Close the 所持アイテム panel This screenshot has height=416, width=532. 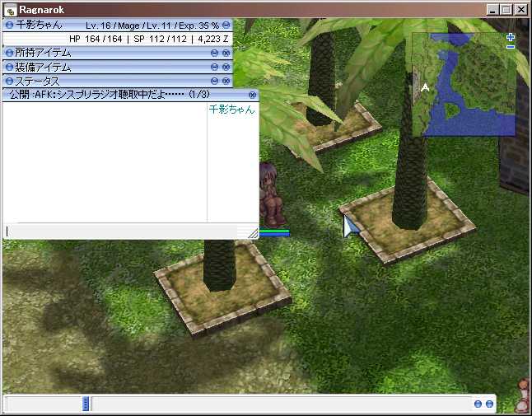(x=226, y=53)
